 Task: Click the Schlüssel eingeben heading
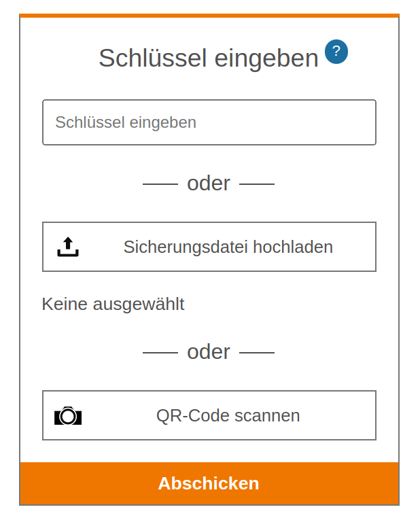(x=209, y=58)
